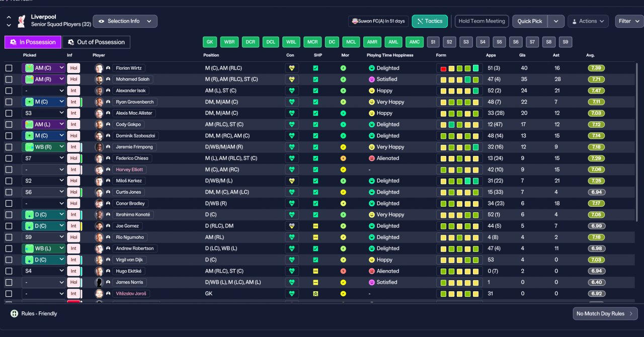Click the Hold Team Meeting button
This screenshot has width=644, height=337.
(481, 21)
